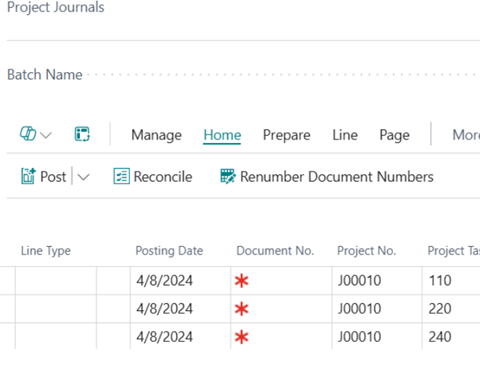Click Line Type cell in row 240
480x369 pixels.
pos(56,337)
